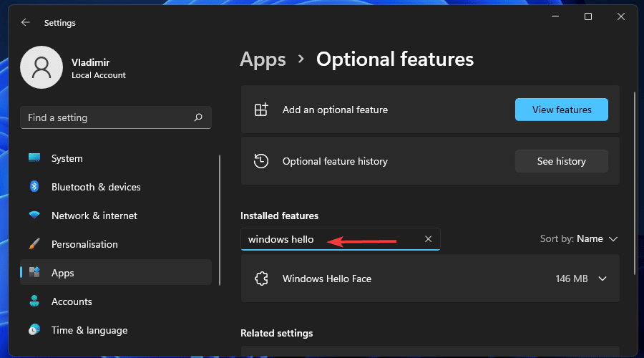Click the Optional feature history clock icon

(261, 161)
